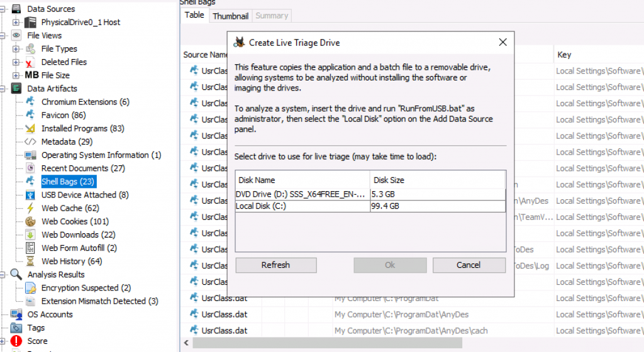Click the Web History hourglass icon
644x352 pixels.
(x=30, y=261)
